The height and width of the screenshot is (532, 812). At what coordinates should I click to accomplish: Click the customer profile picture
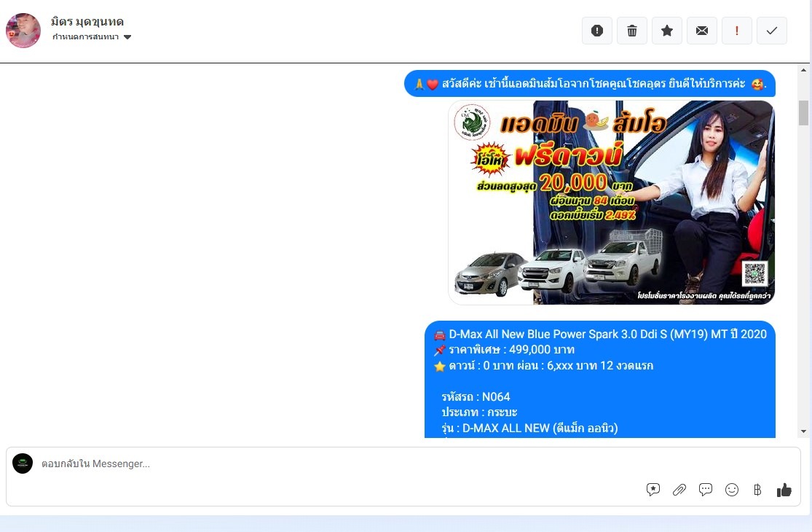(x=23, y=31)
